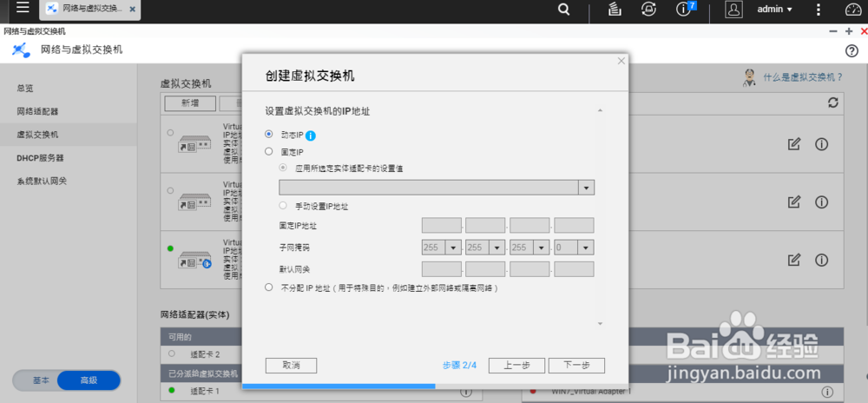Image resolution: width=868 pixels, height=403 pixels.
Task: Select the second virtual switch radio button
Action: (x=170, y=190)
